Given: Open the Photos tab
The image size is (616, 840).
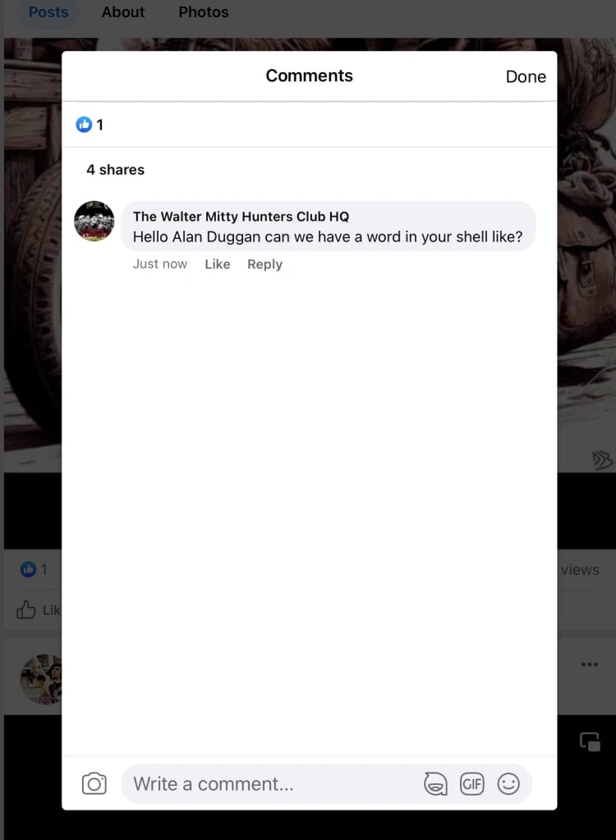Looking at the screenshot, I should coord(204,11).
